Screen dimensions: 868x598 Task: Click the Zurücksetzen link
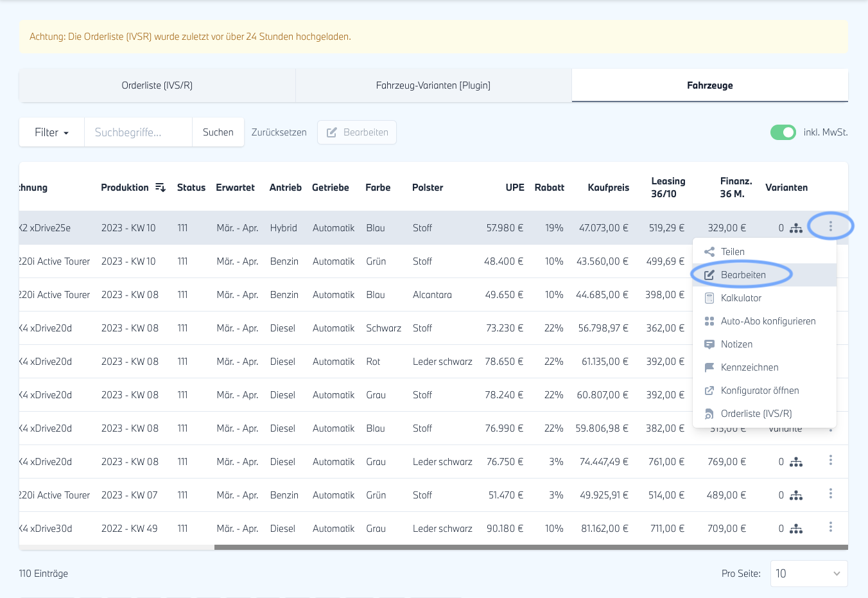click(x=279, y=132)
